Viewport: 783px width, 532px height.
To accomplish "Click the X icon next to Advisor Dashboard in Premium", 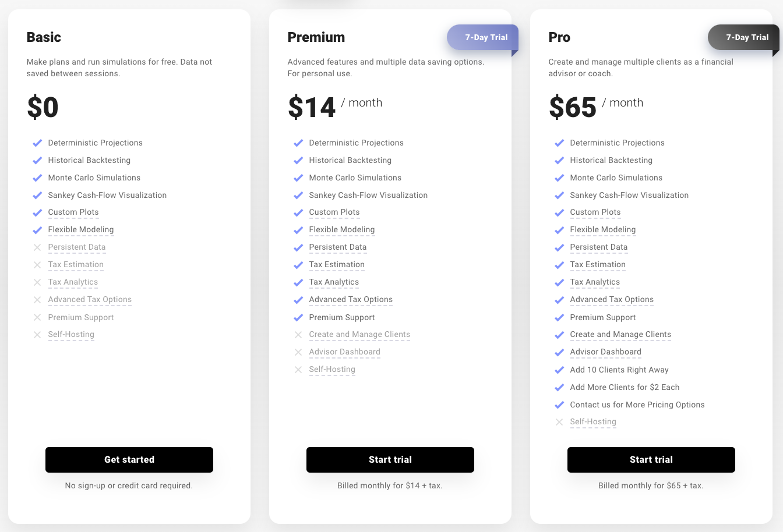I will pyautogui.click(x=298, y=352).
